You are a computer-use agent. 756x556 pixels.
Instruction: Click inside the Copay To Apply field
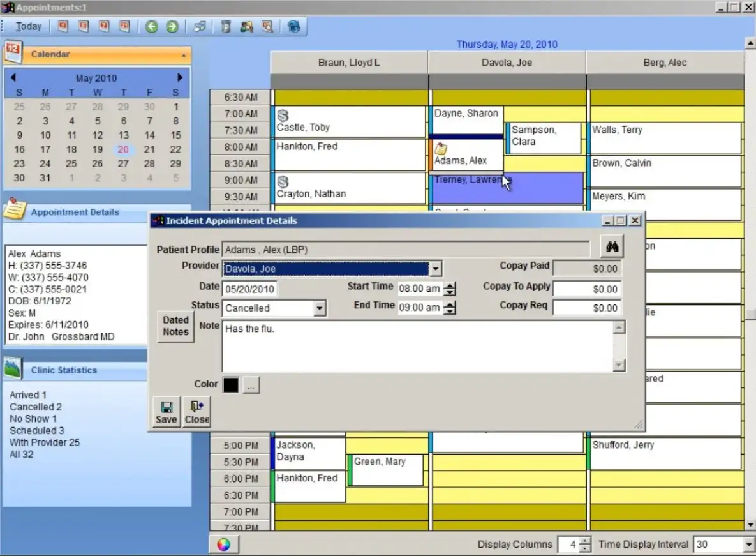tap(587, 289)
